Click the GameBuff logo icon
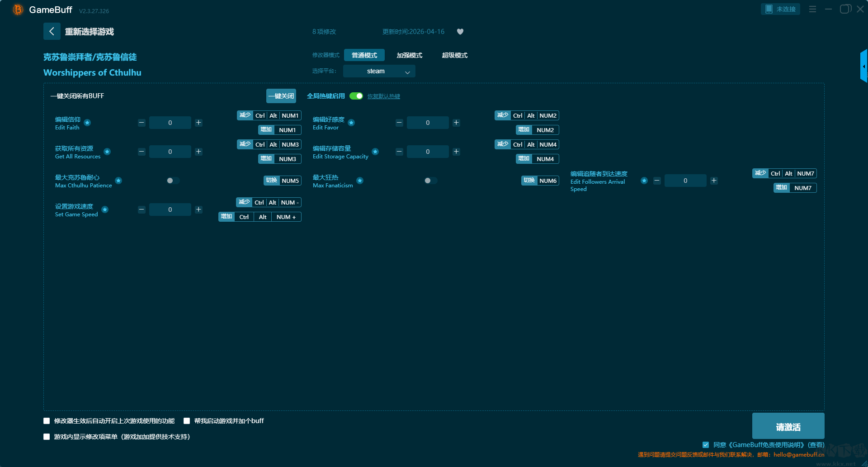Viewport: 868px width, 467px height. coord(18,10)
